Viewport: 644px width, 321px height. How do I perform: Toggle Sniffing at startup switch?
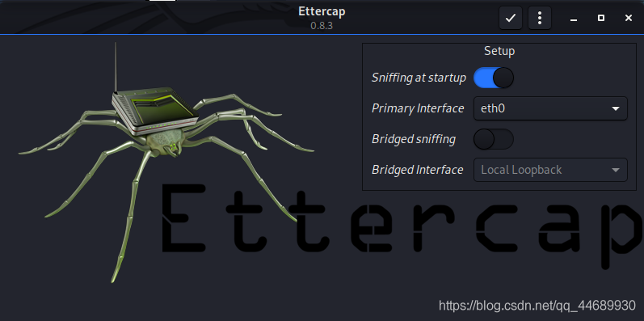493,78
